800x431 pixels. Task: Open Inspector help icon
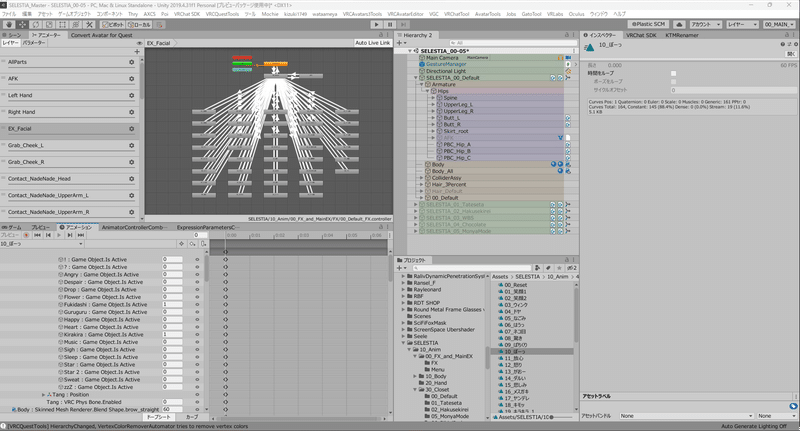[783, 44]
